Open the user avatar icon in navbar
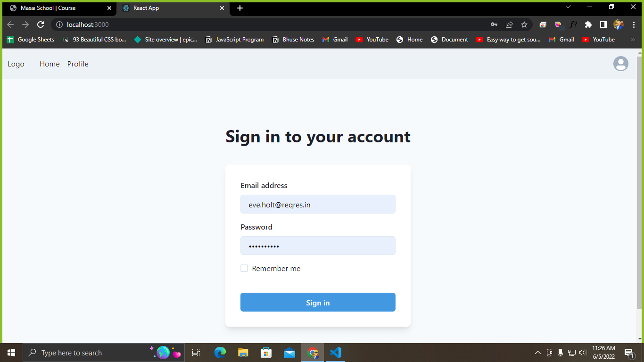644x362 pixels. coord(620,64)
